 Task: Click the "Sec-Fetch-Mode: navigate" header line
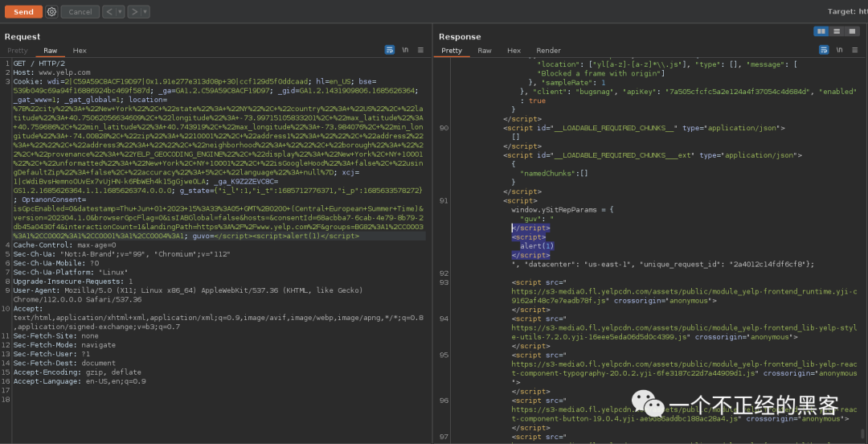64,345
